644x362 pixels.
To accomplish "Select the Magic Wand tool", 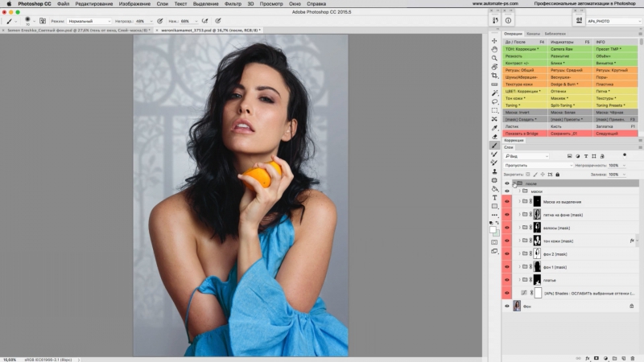I will point(494,93).
